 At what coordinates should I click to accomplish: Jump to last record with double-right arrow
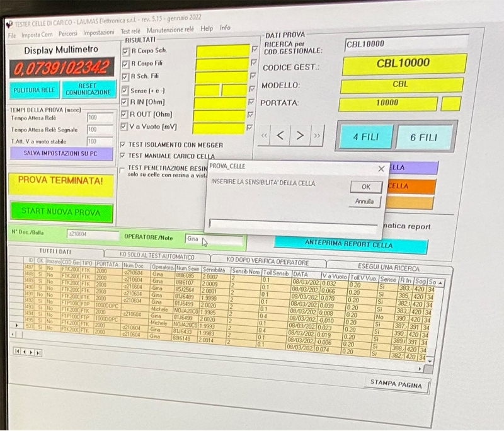[x=317, y=135]
